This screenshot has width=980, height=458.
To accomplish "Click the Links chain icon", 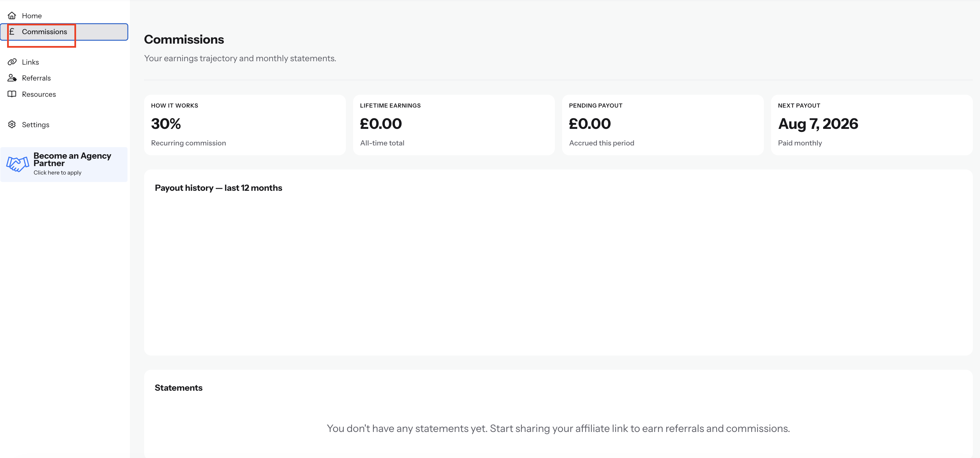I will point(12,62).
